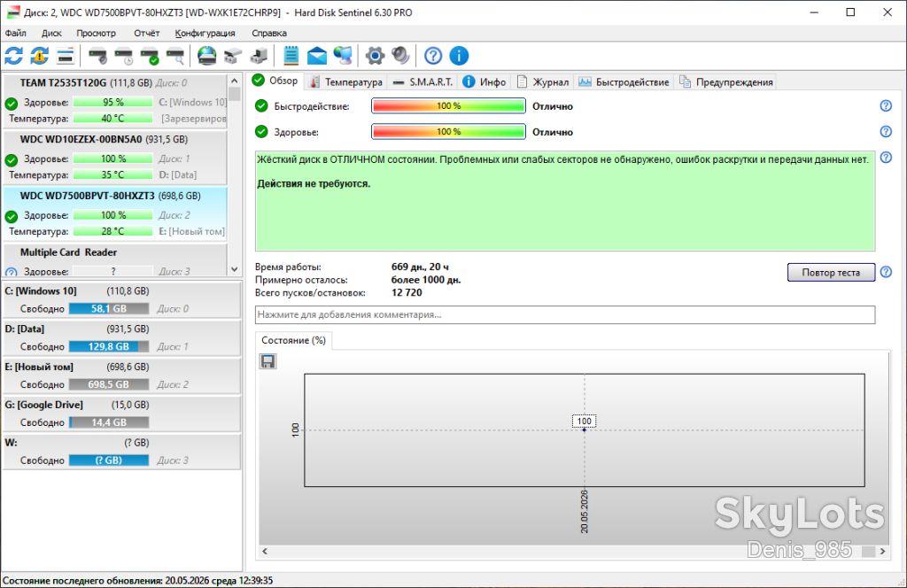
Task: Click the toolbar disk icon with magnifying glass
Action: [x=175, y=56]
